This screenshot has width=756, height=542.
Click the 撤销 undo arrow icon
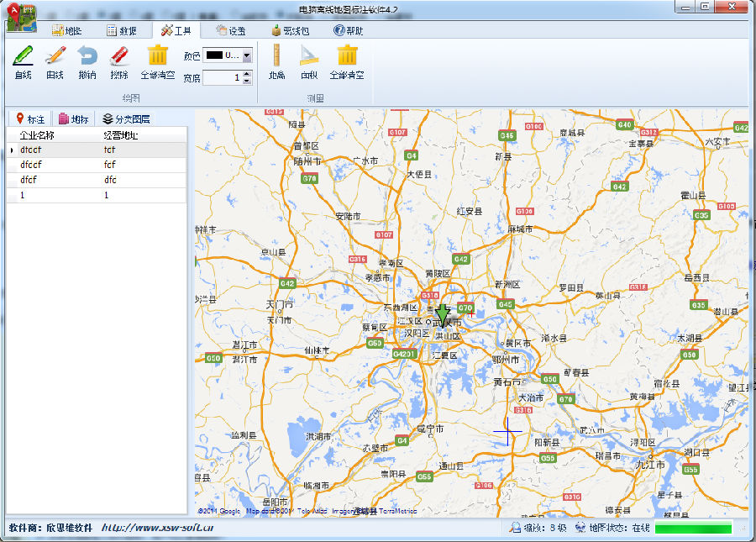tap(87, 61)
